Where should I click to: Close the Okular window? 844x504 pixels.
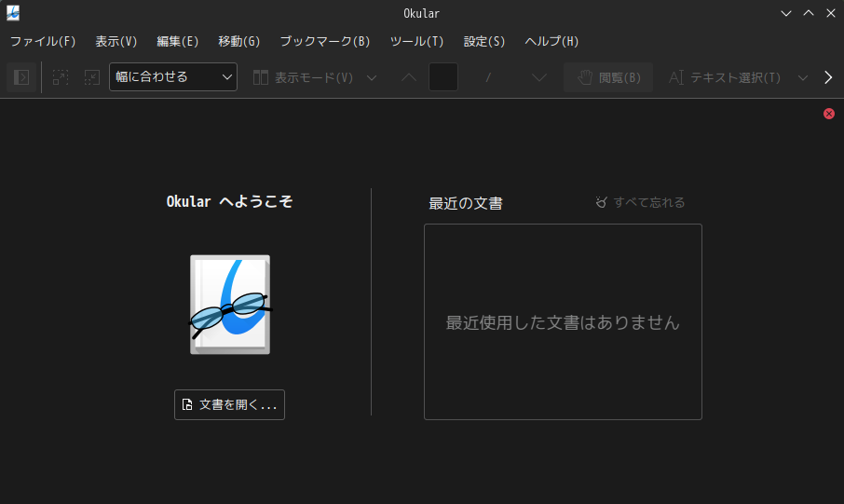coord(831,13)
